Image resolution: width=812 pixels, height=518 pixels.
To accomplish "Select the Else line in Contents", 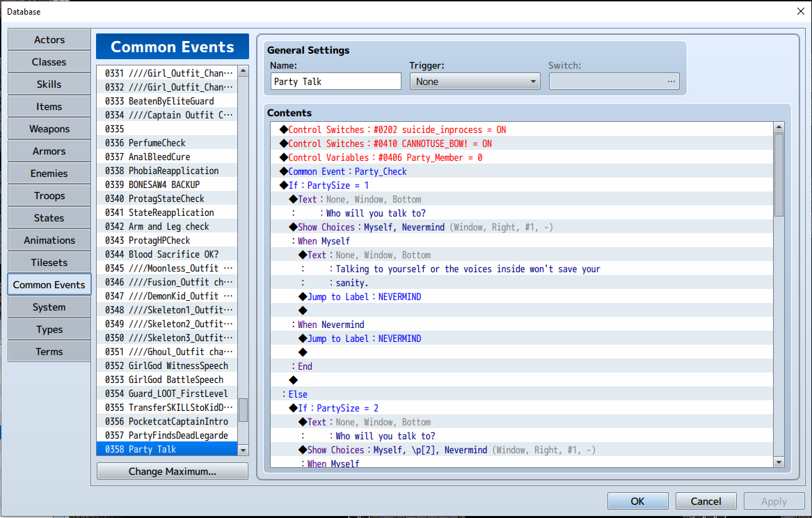I will (522, 394).
